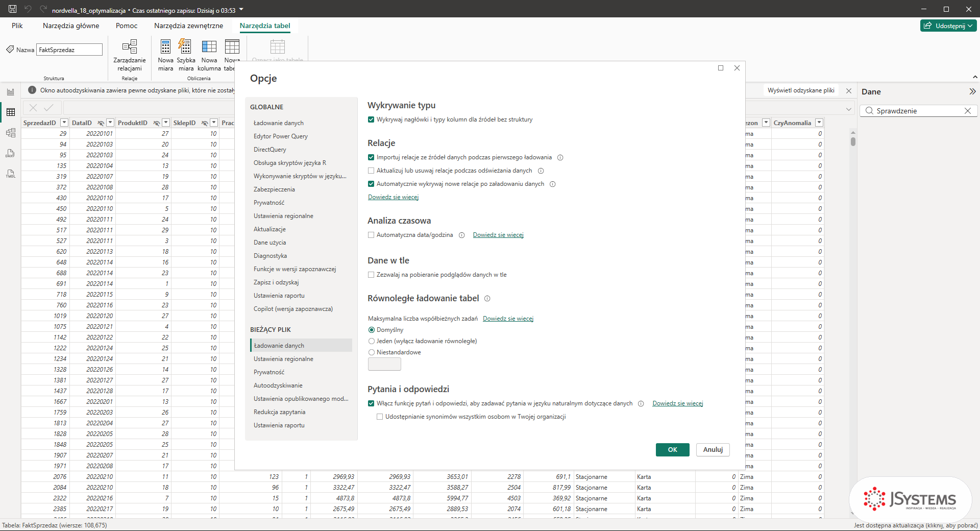Viewport: 980px width, 531px height.
Task: Open filter dropdown on SklepID column
Action: point(214,123)
